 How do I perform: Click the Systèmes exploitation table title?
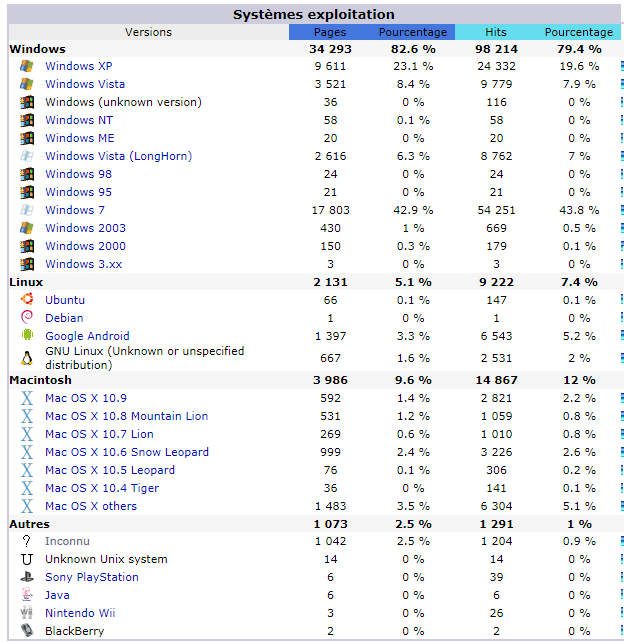[314, 14]
